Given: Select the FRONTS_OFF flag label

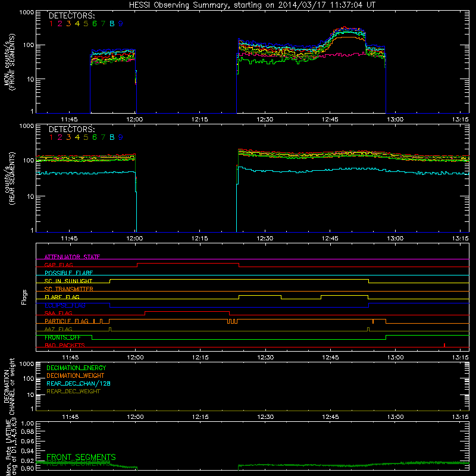Looking at the screenshot, I should (x=62, y=337).
